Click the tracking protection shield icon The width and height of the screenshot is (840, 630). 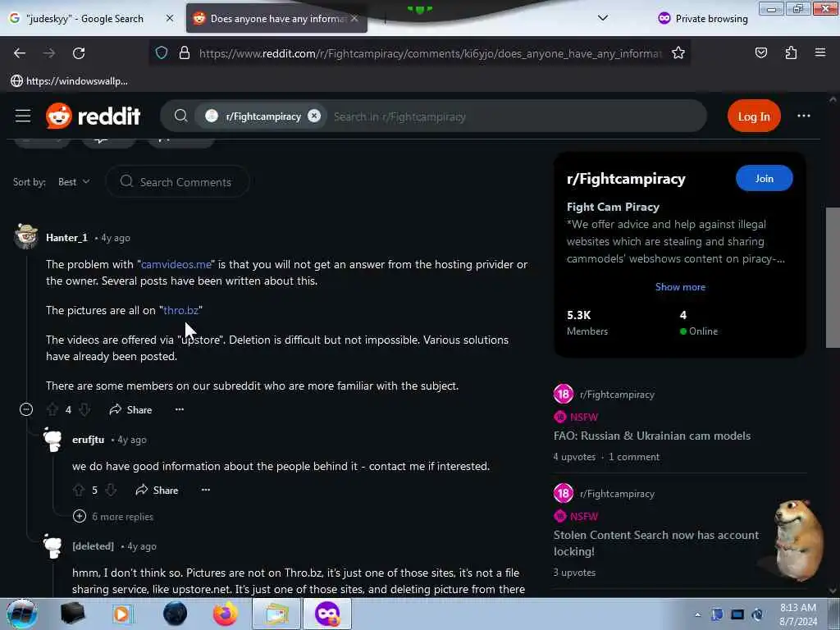[162, 52]
